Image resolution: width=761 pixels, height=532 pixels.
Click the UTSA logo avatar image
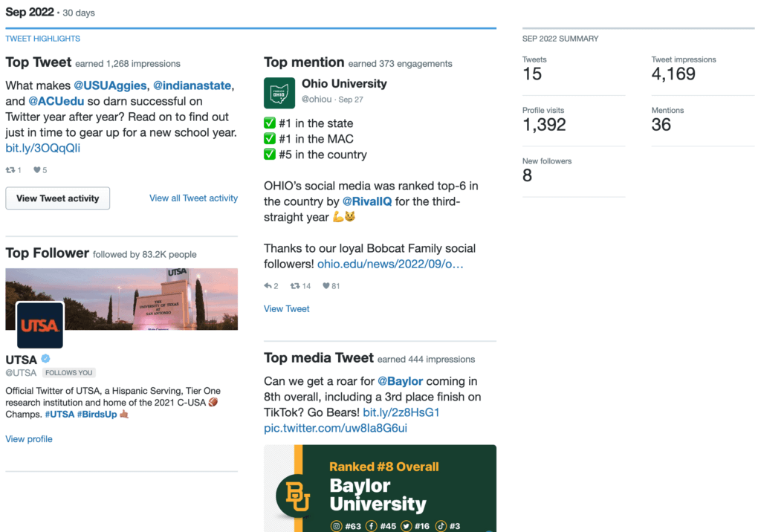click(x=39, y=325)
